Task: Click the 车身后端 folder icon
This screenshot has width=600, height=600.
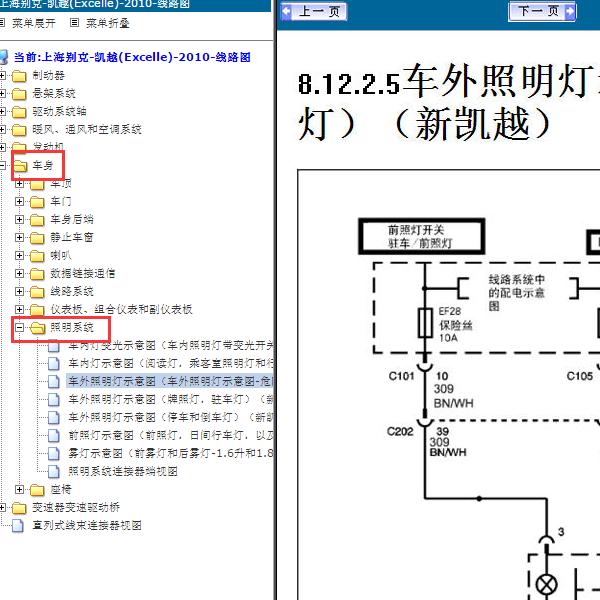Action: coord(37,220)
